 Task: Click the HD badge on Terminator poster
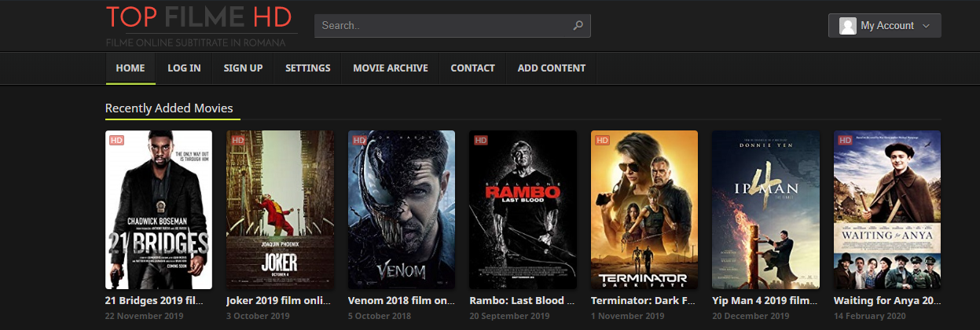coord(601,140)
